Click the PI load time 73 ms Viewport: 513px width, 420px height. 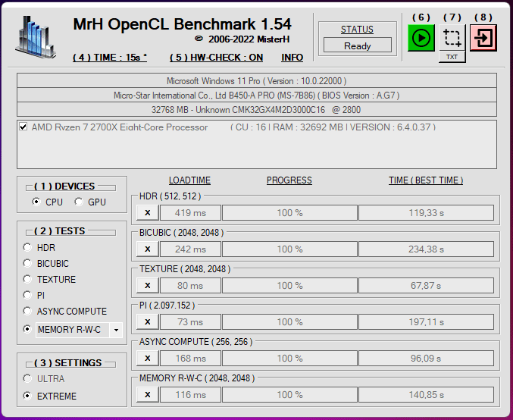click(190, 321)
